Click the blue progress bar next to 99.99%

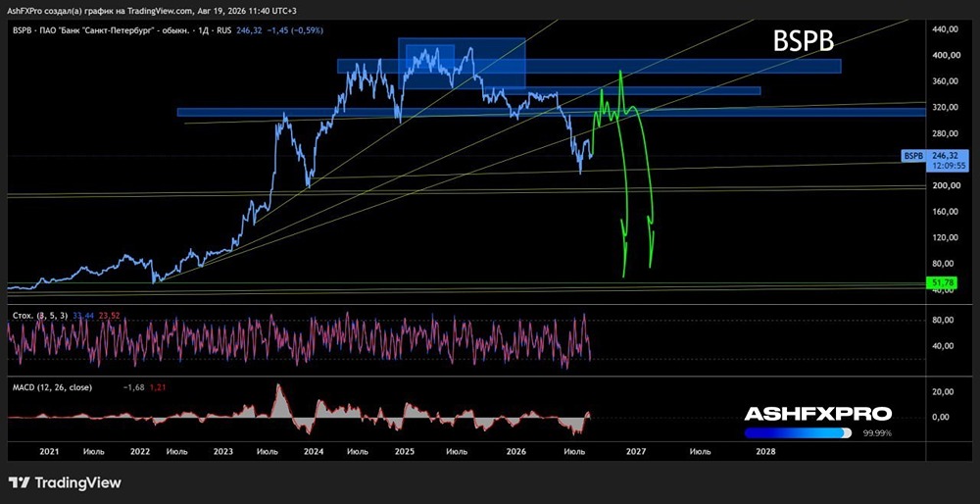tap(798, 432)
